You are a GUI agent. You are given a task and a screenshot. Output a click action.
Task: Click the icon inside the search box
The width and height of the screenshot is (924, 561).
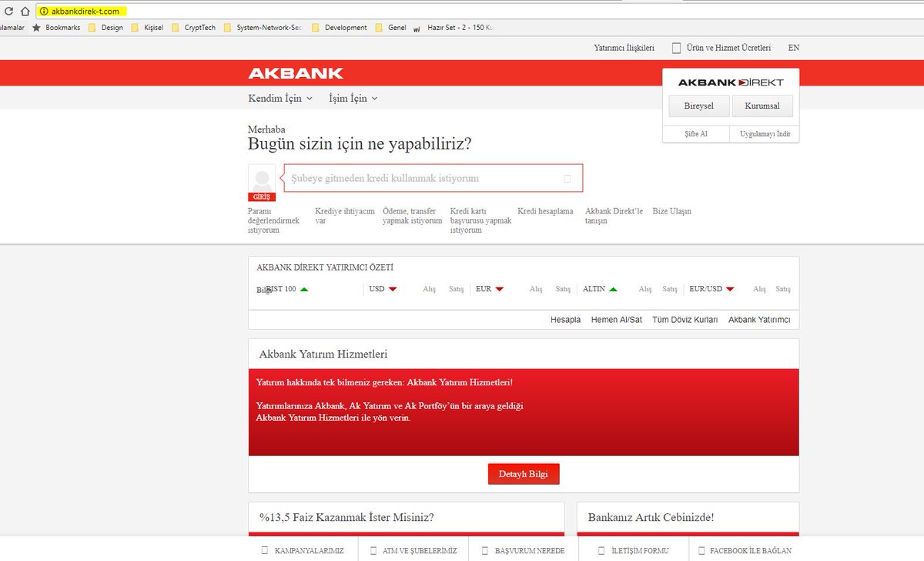coord(567,178)
